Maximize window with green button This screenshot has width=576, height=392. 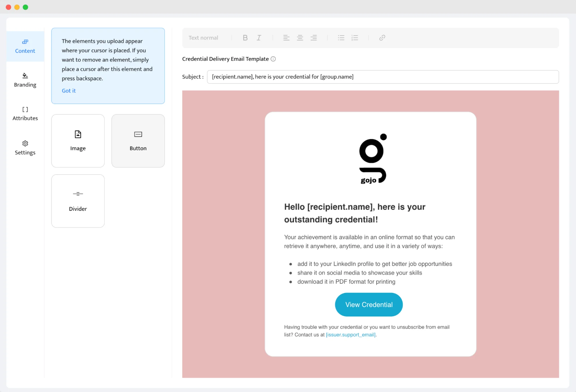25,7
